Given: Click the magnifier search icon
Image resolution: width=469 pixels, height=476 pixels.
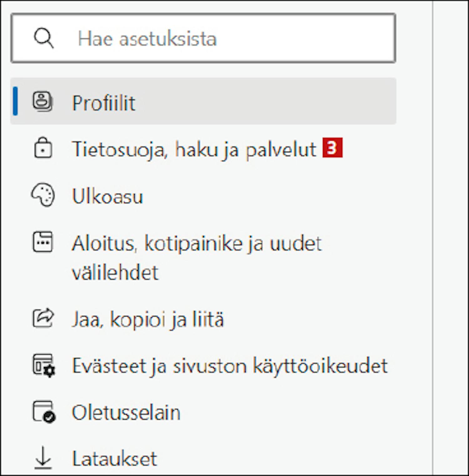Looking at the screenshot, I should point(44,38).
